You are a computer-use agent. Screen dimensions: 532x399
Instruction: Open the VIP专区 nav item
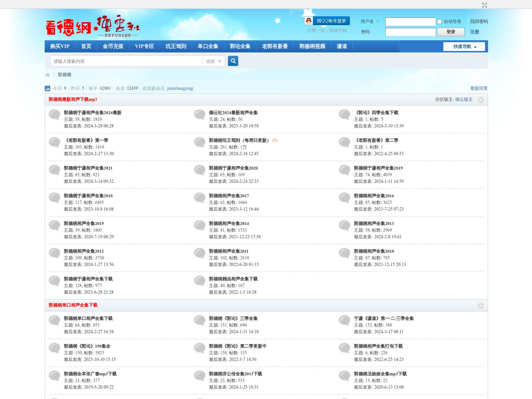[x=144, y=46]
